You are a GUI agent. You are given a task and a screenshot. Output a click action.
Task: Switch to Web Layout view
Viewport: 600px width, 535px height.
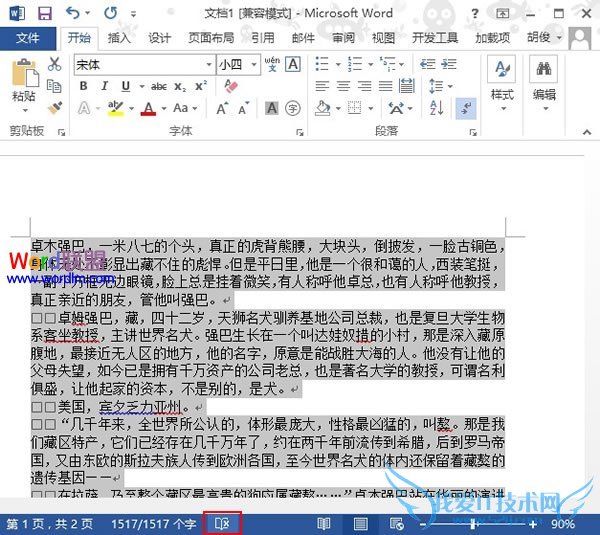396,524
